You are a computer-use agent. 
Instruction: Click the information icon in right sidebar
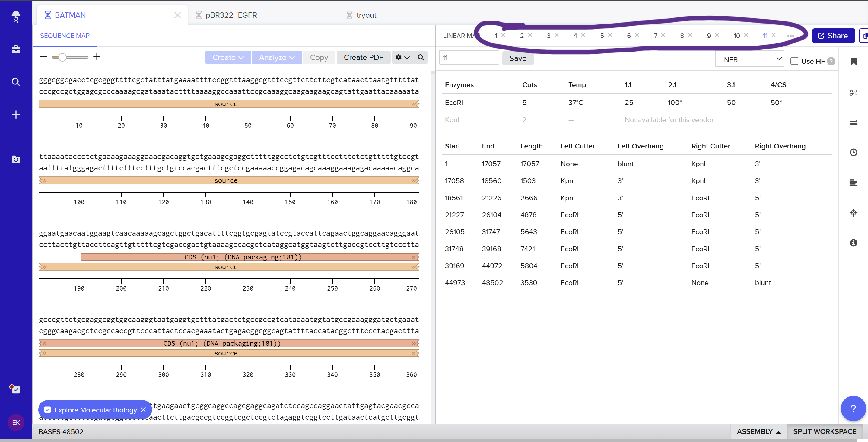[853, 243]
